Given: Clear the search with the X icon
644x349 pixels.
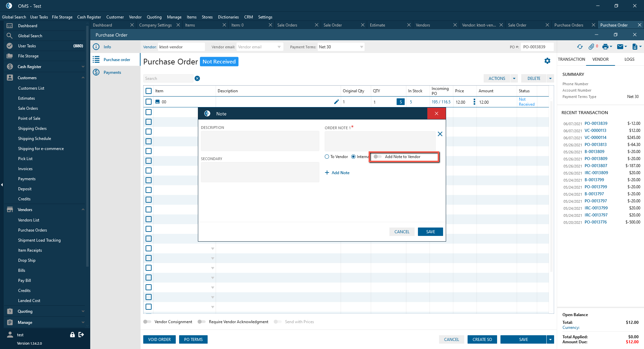Looking at the screenshot, I should coord(197,79).
